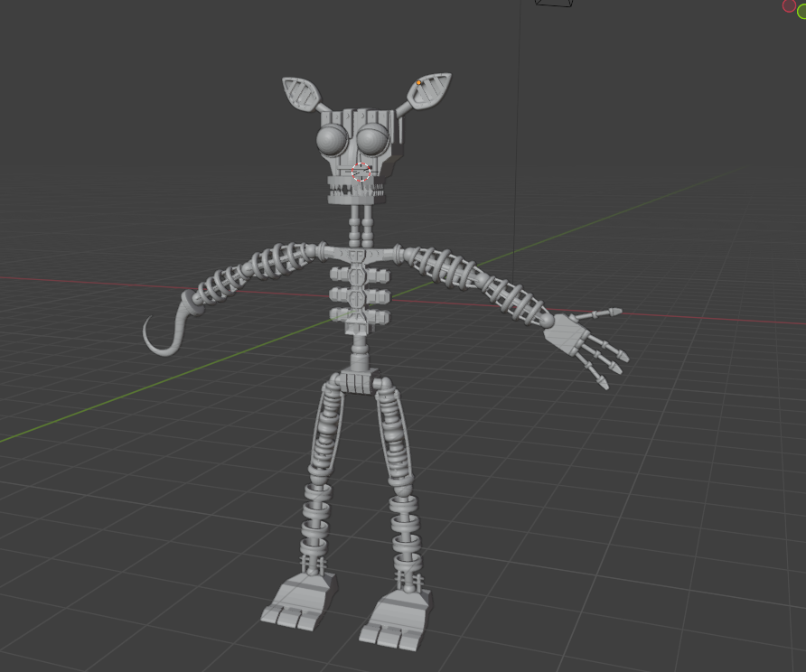The height and width of the screenshot is (672, 806).
Task: Select the double neck rods under the jaw
Action: pos(361,226)
